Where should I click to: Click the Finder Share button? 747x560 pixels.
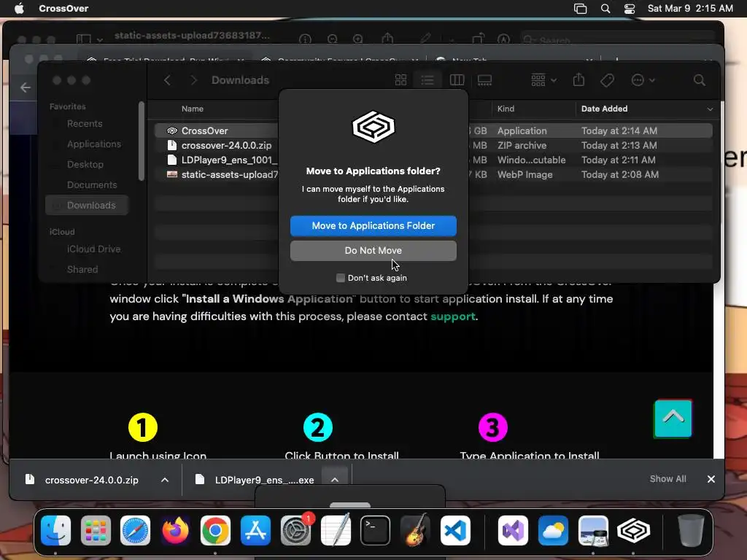tap(578, 80)
